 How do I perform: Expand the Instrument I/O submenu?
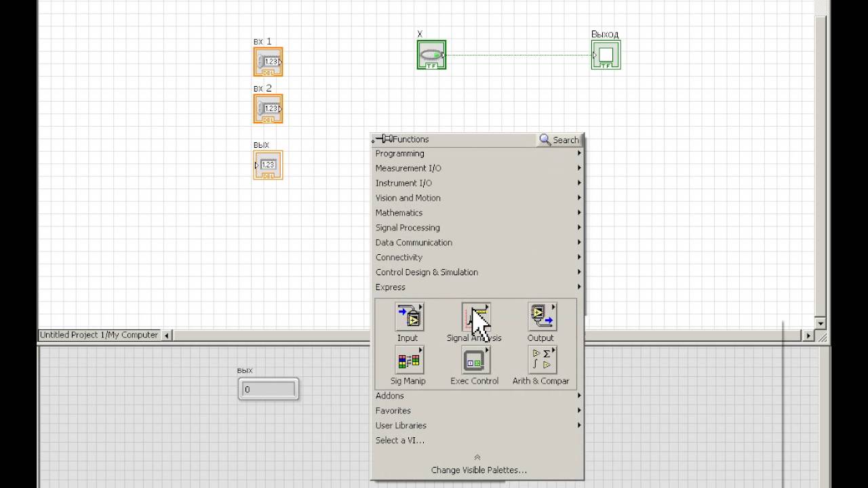[x=478, y=183]
